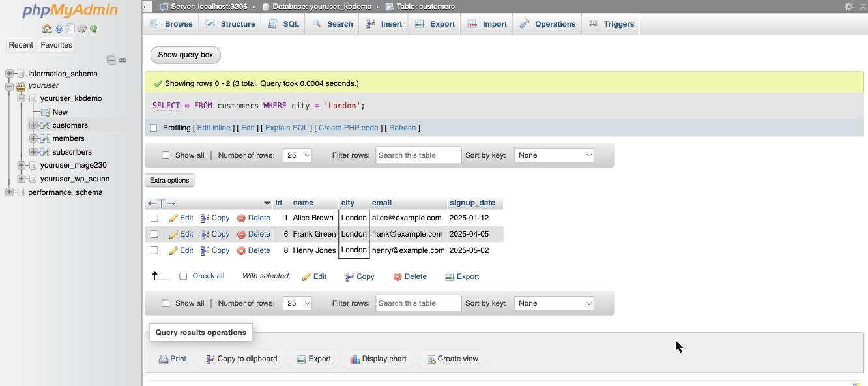The width and height of the screenshot is (868, 386).
Task: Click Export icon in query results operations
Action: coord(301,359)
